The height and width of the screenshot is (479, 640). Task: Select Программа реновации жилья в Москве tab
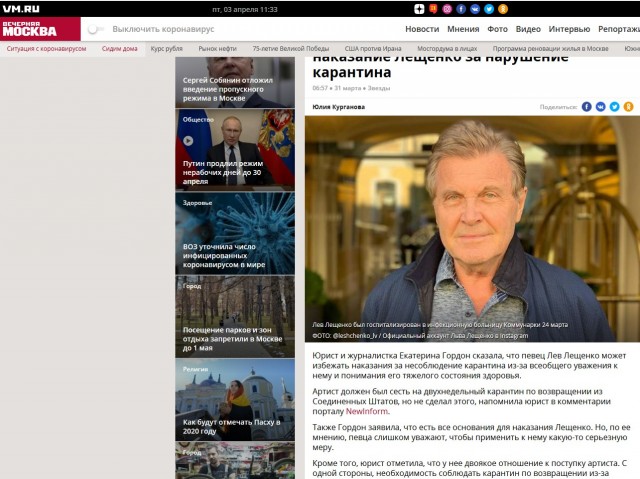[551, 49]
